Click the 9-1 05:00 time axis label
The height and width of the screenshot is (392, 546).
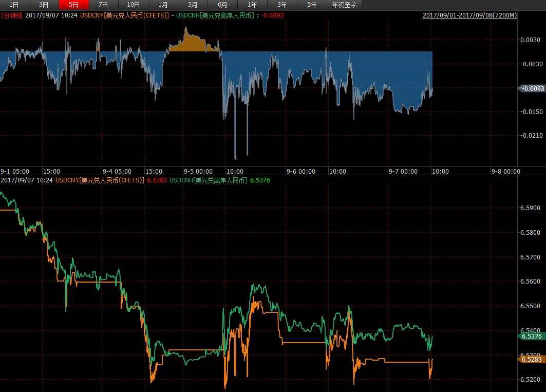click(x=15, y=172)
